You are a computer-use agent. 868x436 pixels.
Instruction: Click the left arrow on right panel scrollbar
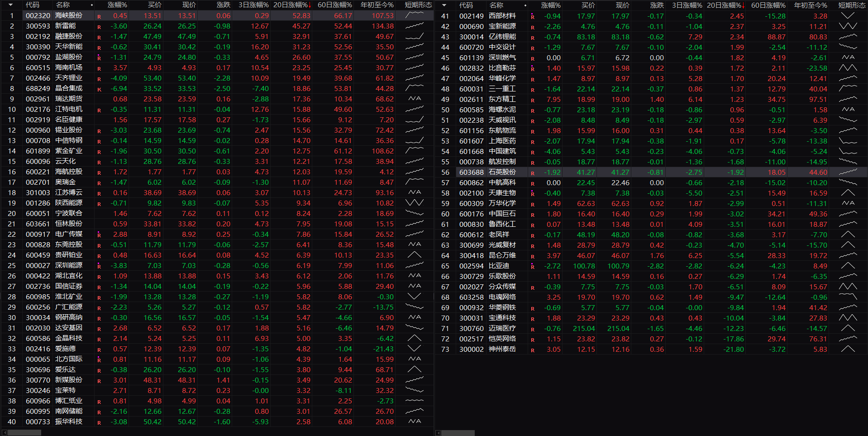[438, 433]
